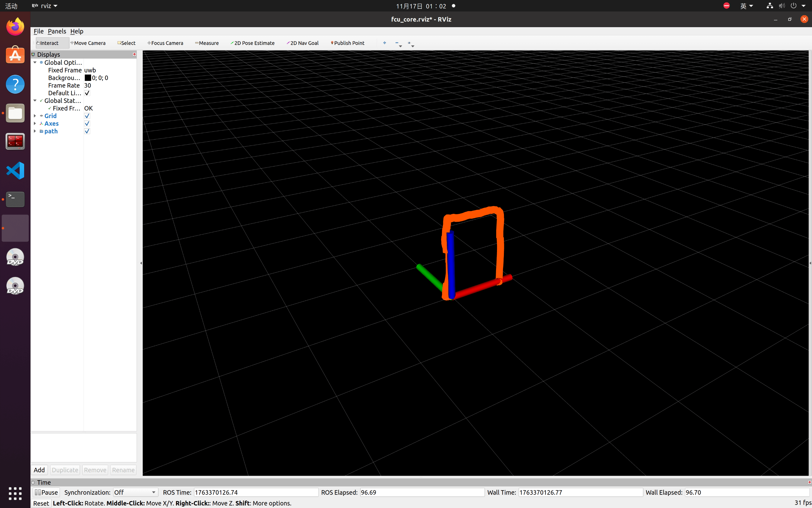812x508 pixels.
Task: Open the Activities overview (活动)
Action: coord(11,6)
